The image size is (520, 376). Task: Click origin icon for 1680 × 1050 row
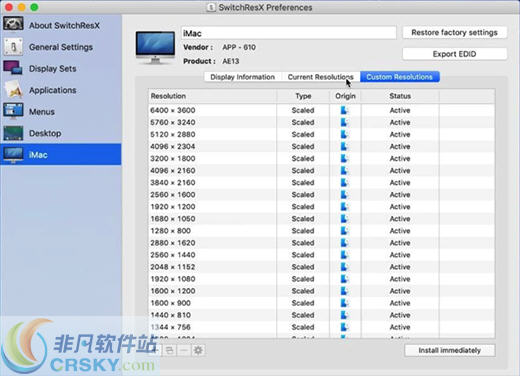coord(344,219)
